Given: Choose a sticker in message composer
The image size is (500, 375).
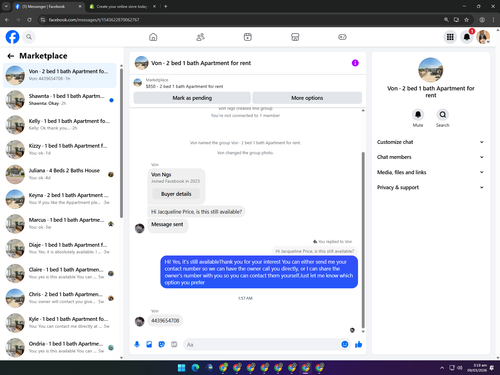Looking at the screenshot, I should coord(162,344).
